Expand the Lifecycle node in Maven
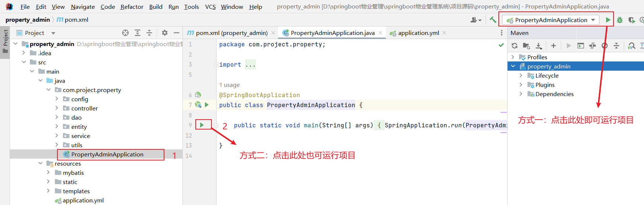 (521, 75)
